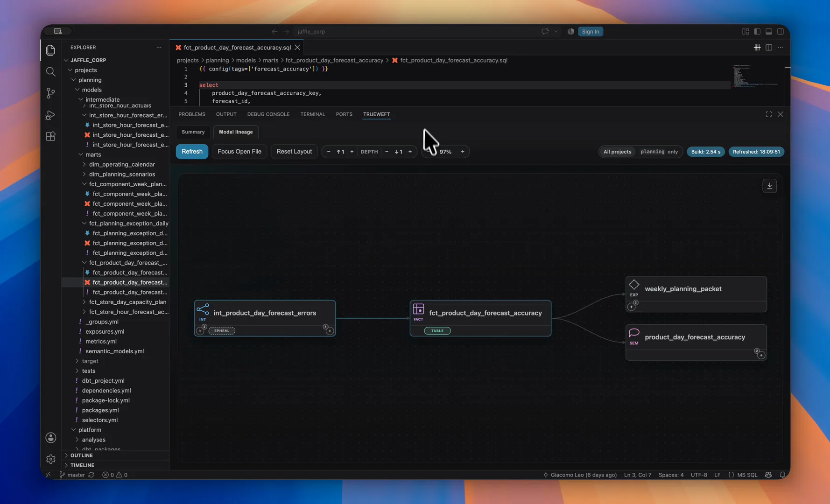
Task: Click the grid icon beside split editor
Action: pyautogui.click(x=757, y=47)
